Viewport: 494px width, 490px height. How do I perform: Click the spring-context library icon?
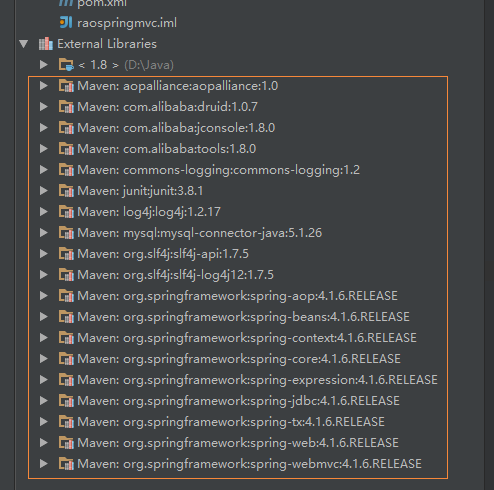(x=66, y=338)
